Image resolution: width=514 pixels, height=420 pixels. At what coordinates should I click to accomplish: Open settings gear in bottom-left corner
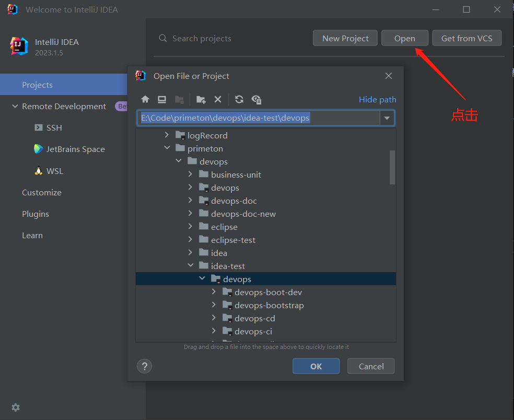[x=16, y=407]
